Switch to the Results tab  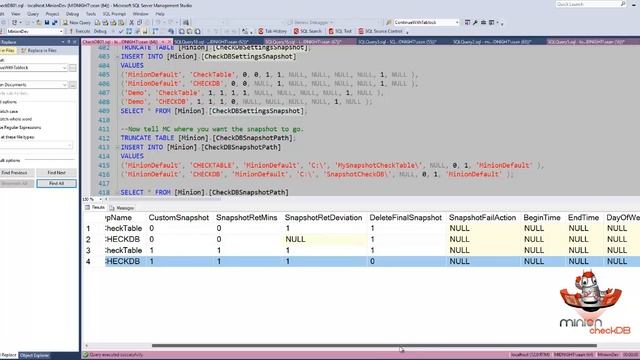click(x=95, y=207)
